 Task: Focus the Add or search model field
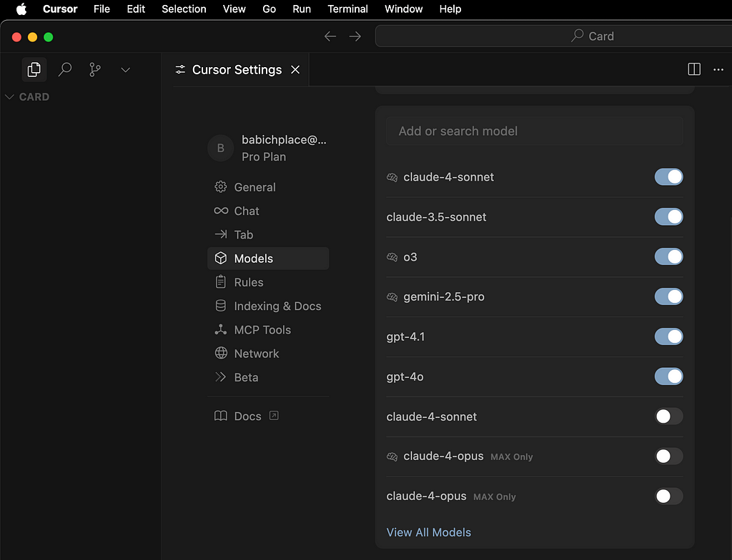point(535,131)
